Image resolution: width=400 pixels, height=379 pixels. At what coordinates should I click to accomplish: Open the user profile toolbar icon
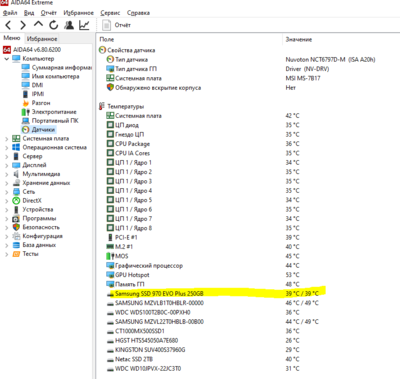point(69,25)
